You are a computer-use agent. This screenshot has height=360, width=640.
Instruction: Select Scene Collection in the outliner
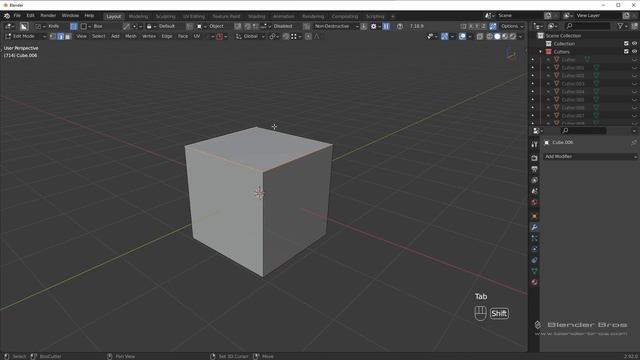tap(563, 36)
